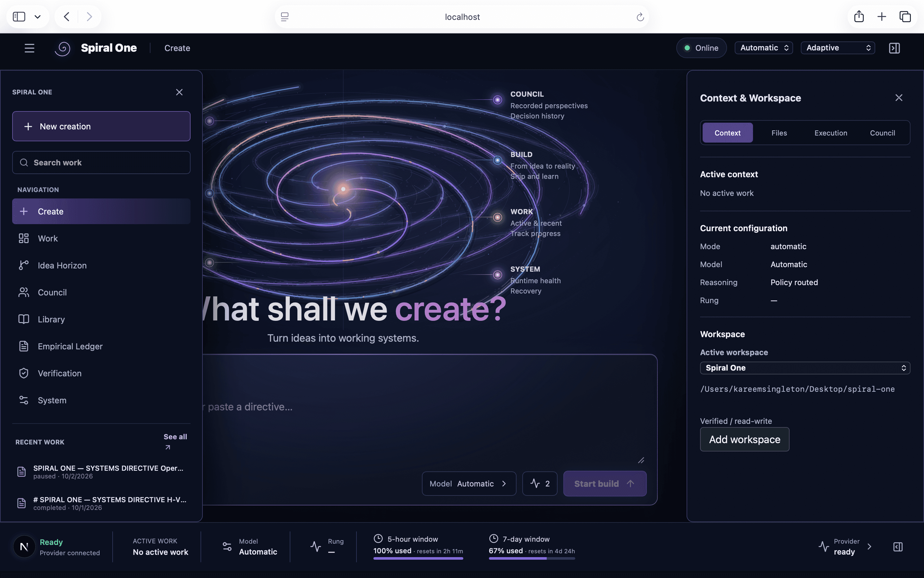This screenshot has width=924, height=578.
Task: Expand the Model Automatic selector in composer
Action: [x=469, y=484]
